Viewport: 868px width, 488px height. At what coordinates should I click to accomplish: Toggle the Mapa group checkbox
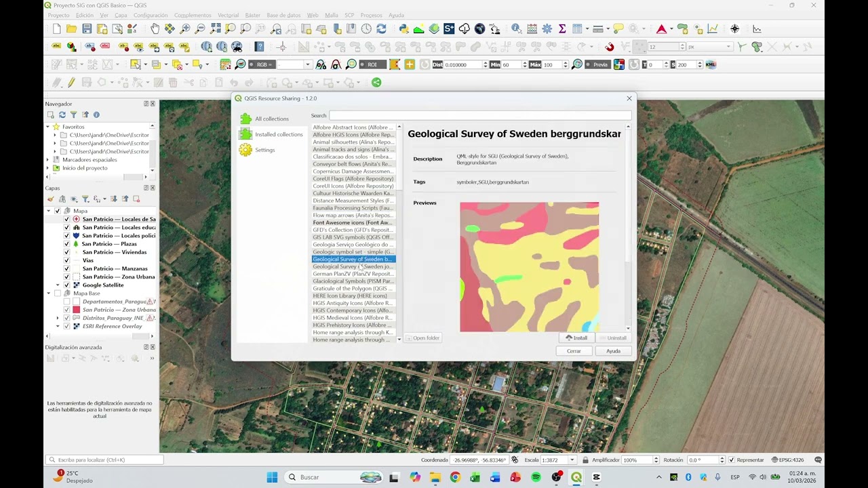coord(57,211)
